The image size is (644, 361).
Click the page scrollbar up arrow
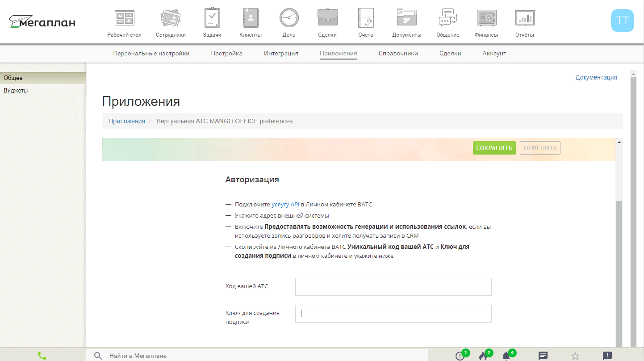633,73
